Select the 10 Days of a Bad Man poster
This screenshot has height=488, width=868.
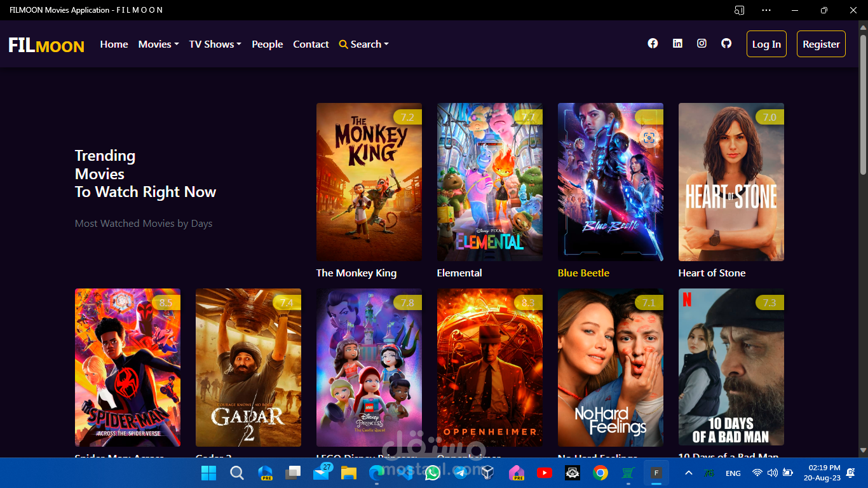click(x=731, y=367)
